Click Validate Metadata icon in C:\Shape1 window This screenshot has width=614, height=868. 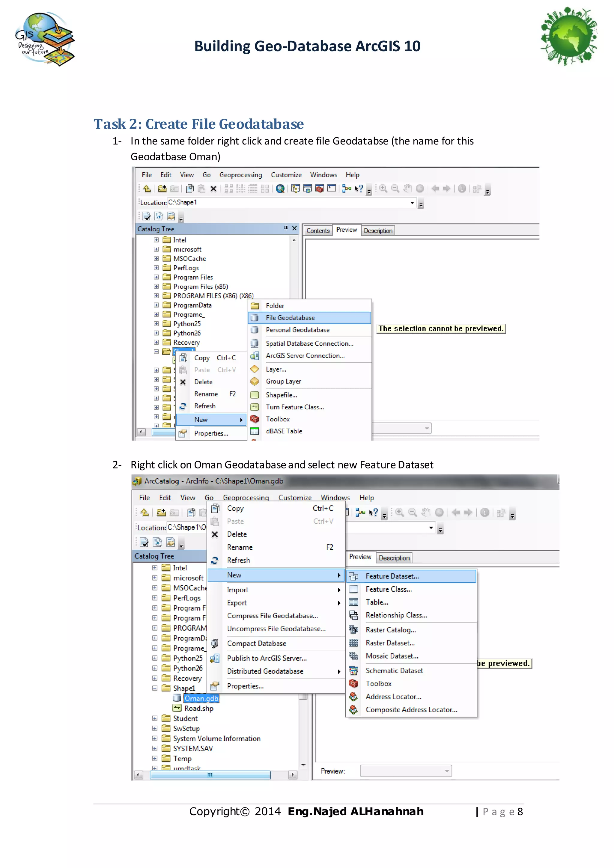click(x=147, y=216)
